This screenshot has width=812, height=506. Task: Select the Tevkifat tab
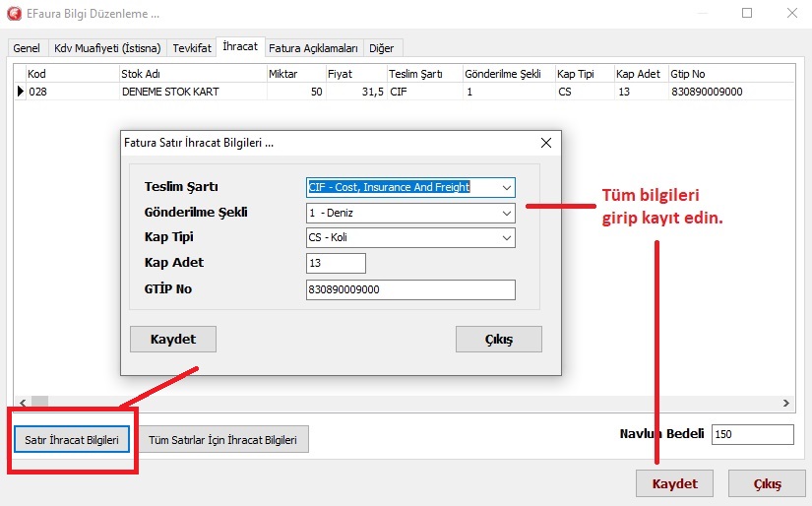tap(191, 48)
